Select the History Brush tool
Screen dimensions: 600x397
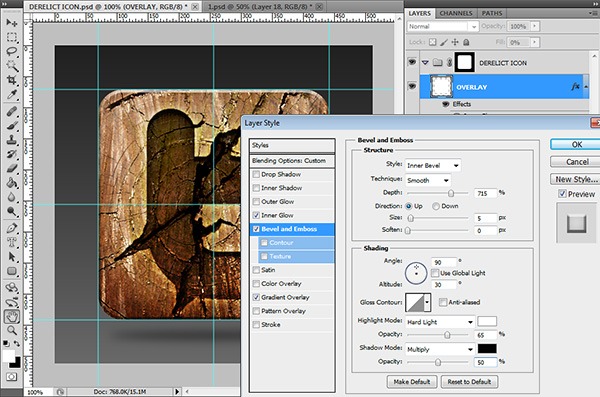pyautogui.click(x=11, y=154)
